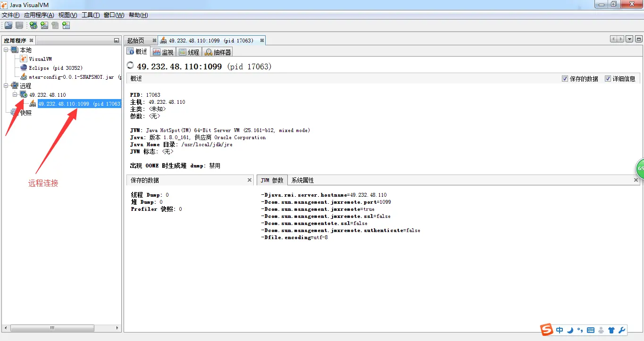644x341 pixels.
Task: Open the 工具(T) menu
Action: point(91,15)
